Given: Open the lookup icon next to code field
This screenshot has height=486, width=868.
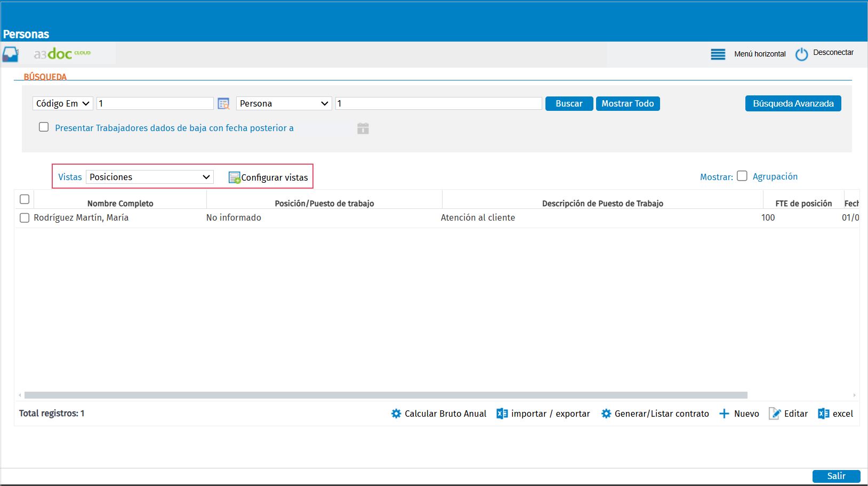Looking at the screenshot, I should tap(223, 103).
